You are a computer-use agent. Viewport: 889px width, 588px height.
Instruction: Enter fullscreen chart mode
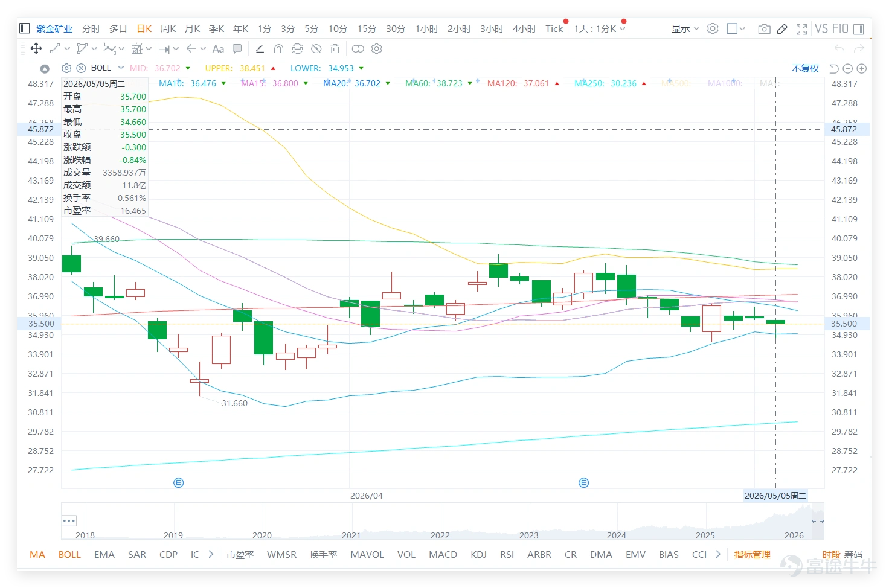pos(802,28)
